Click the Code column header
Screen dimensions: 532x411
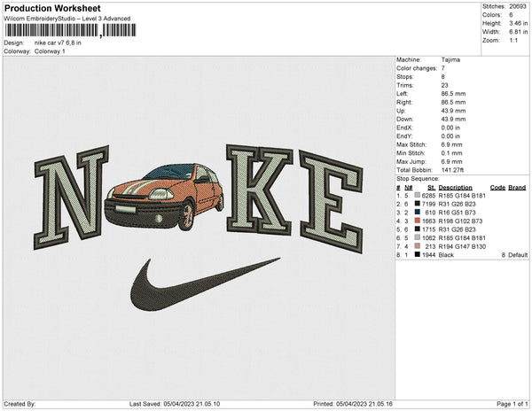click(x=497, y=188)
